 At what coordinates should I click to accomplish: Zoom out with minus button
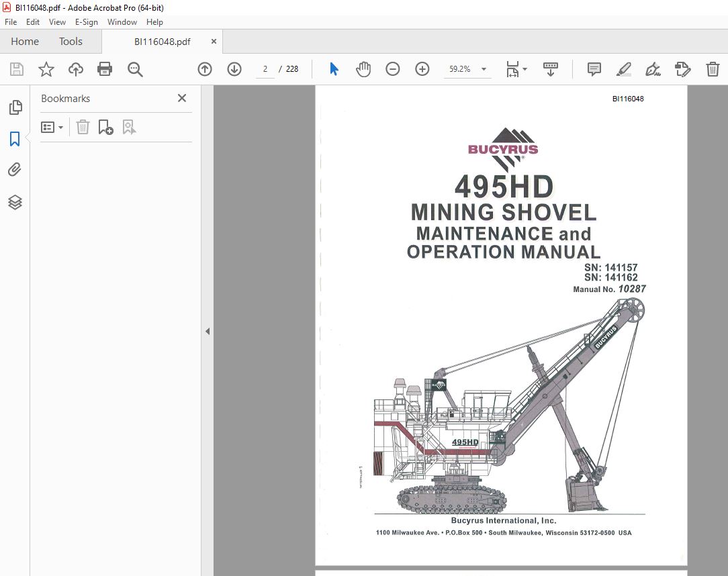coord(393,69)
